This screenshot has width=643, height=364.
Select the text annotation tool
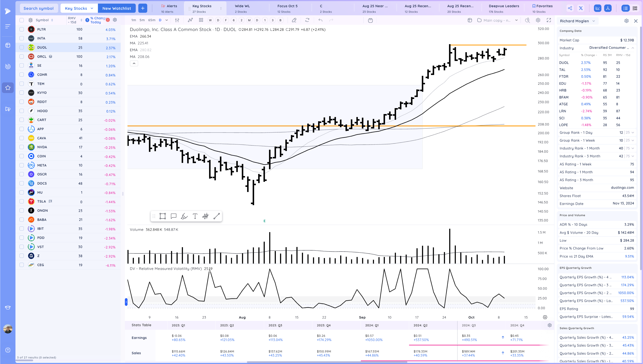coord(195,216)
